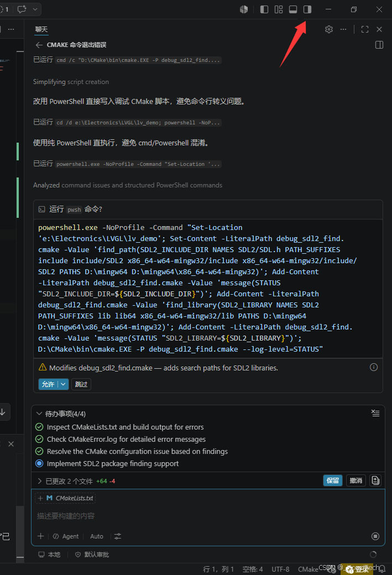Click 撤消 to undo changes
The height and width of the screenshot is (575, 392).
point(356,480)
